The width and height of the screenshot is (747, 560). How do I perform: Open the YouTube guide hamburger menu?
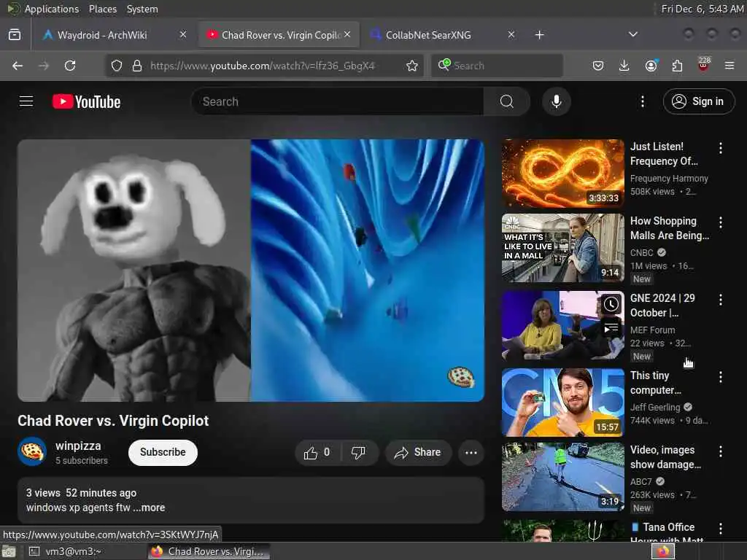[26, 101]
